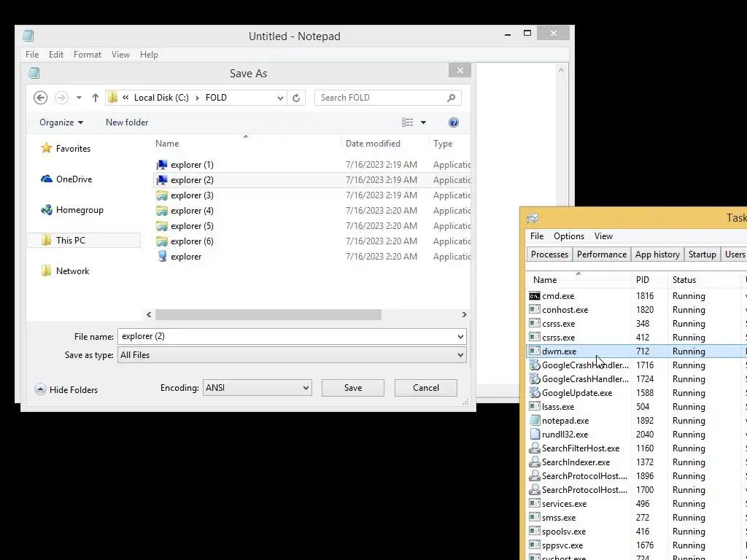Open Notepad View menu

pos(120,55)
